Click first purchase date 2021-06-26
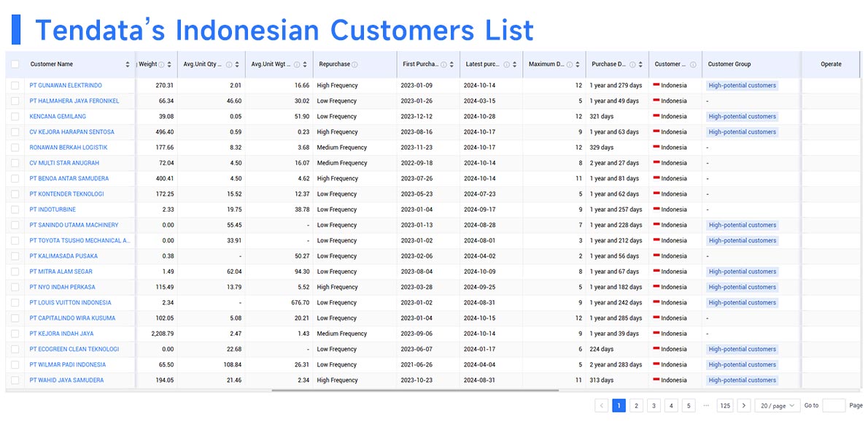The width and height of the screenshot is (868, 422). (x=416, y=364)
